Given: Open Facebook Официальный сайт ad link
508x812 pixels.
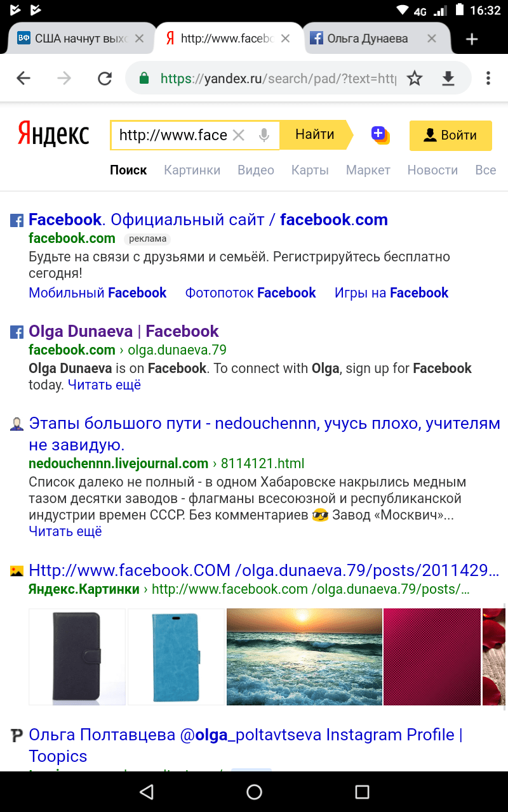Looking at the screenshot, I should coord(208,219).
